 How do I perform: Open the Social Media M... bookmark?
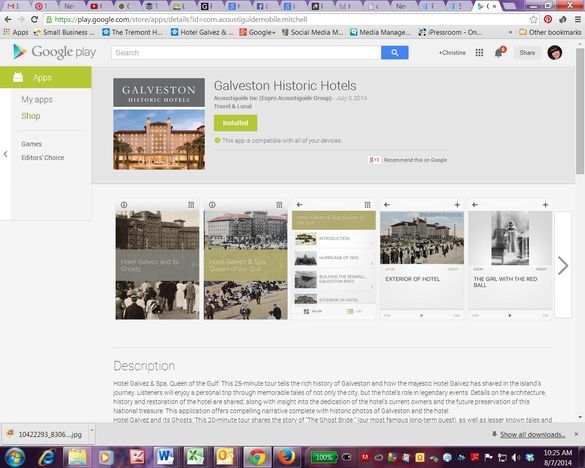(x=312, y=32)
